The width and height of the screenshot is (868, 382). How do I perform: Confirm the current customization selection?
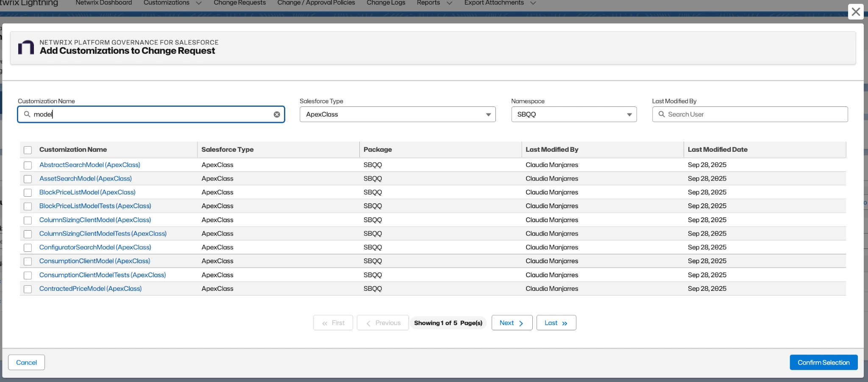(x=823, y=362)
